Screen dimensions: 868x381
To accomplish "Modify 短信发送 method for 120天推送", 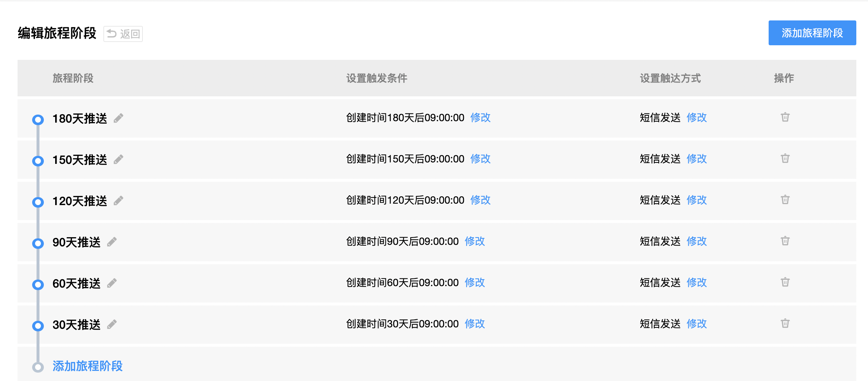I will (696, 200).
